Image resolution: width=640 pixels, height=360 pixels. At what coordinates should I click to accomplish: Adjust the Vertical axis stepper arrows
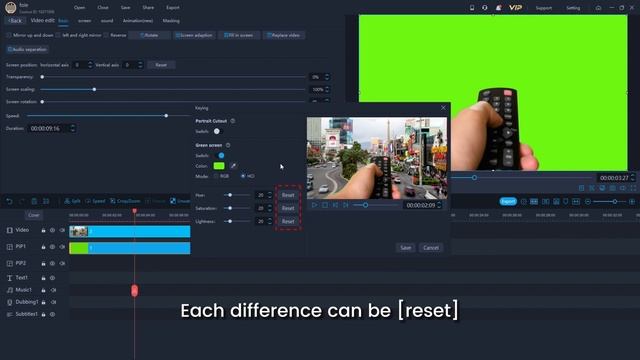pyautogui.click(x=140, y=65)
